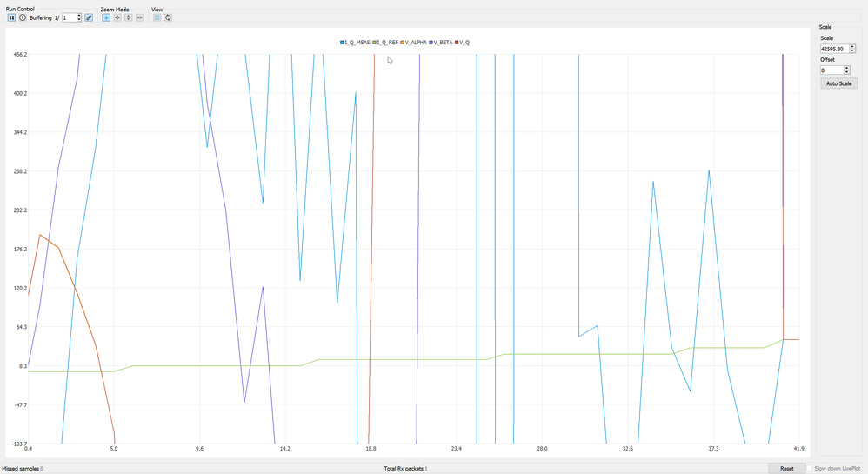Select the vertical zoom mode icon
Viewport: 868px width, 474px height.
(x=129, y=17)
